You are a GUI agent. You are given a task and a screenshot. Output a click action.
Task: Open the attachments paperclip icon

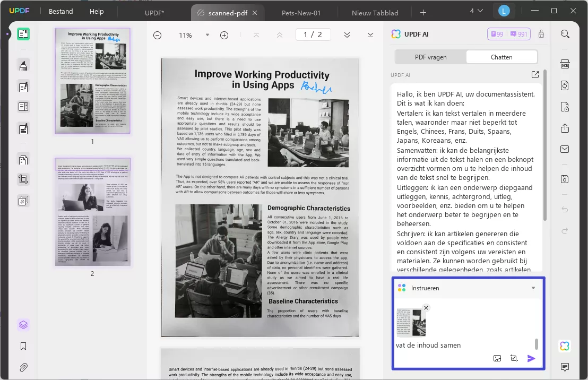tap(23, 367)
